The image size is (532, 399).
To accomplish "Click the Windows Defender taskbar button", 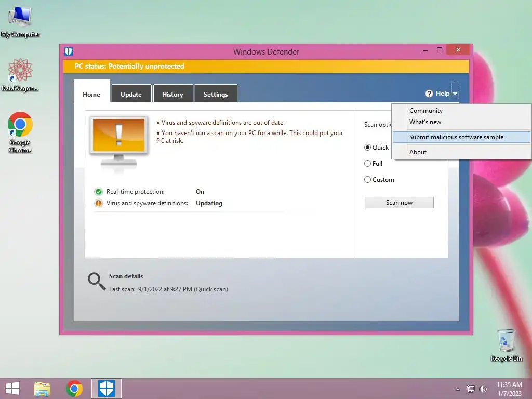I will pyautogui.click(x=106, y=389).
